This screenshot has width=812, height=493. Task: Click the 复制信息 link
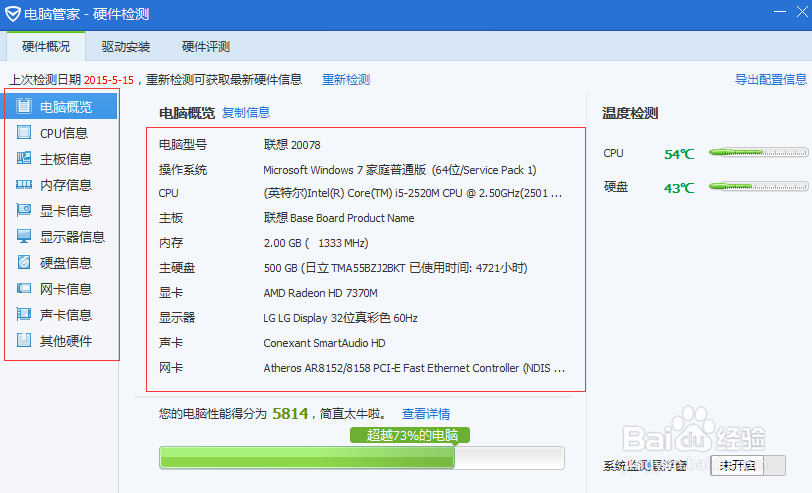coord(246,112)
